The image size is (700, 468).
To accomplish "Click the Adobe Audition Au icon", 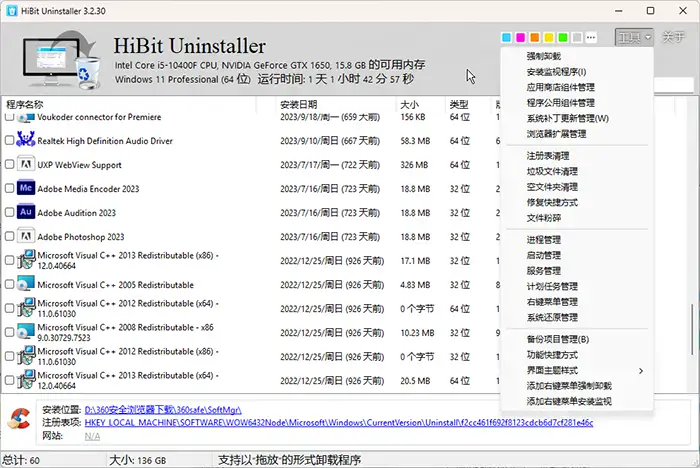I will point(25,212).
